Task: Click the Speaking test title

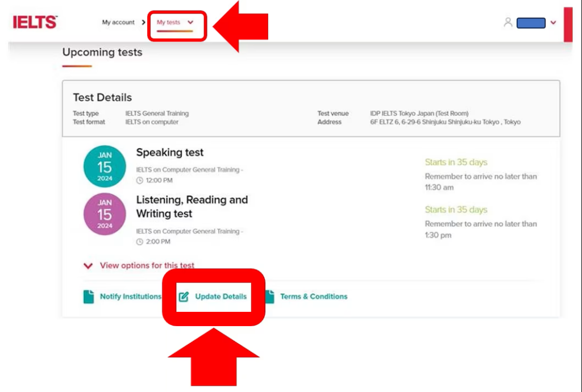Action: pyautogui.click(x=169, y=152)
